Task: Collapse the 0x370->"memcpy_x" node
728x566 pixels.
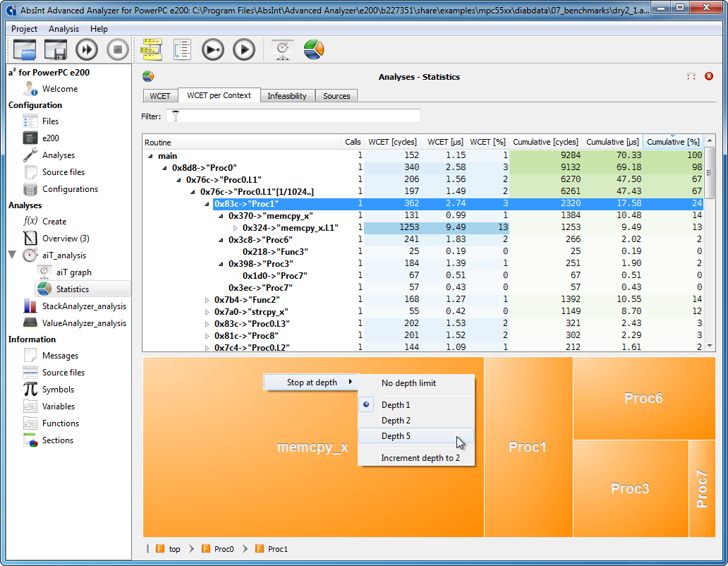Action: pyautogui.click(x=221, y=216)
